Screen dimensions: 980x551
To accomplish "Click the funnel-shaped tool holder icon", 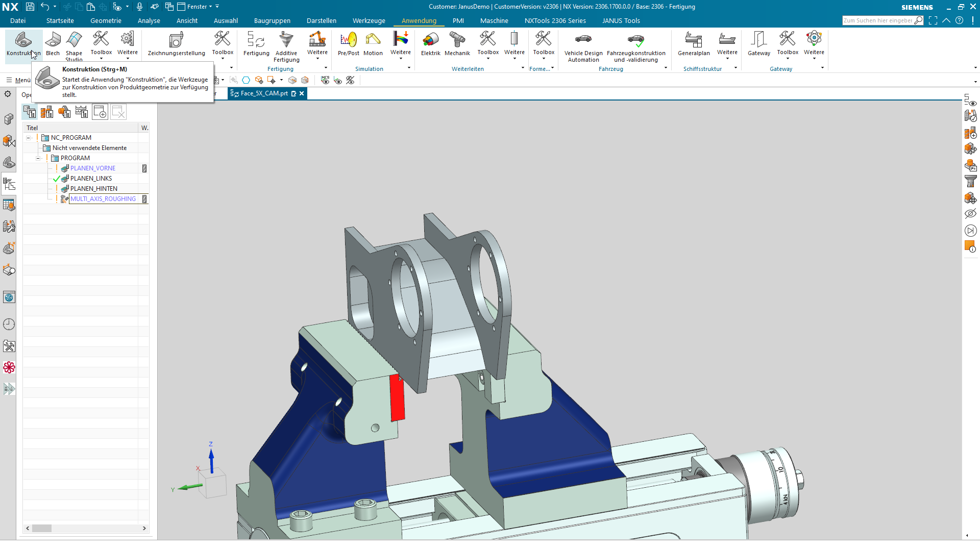I will 970,181.
